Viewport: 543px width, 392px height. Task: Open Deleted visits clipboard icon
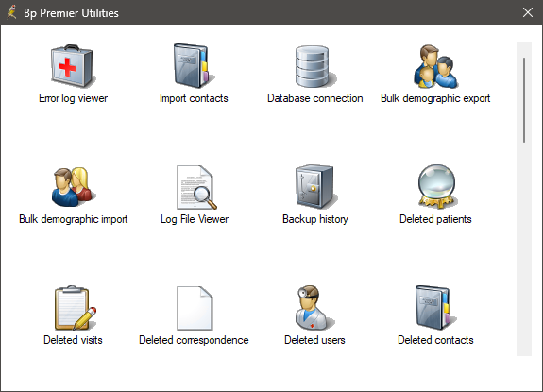[x=75, y=308]
